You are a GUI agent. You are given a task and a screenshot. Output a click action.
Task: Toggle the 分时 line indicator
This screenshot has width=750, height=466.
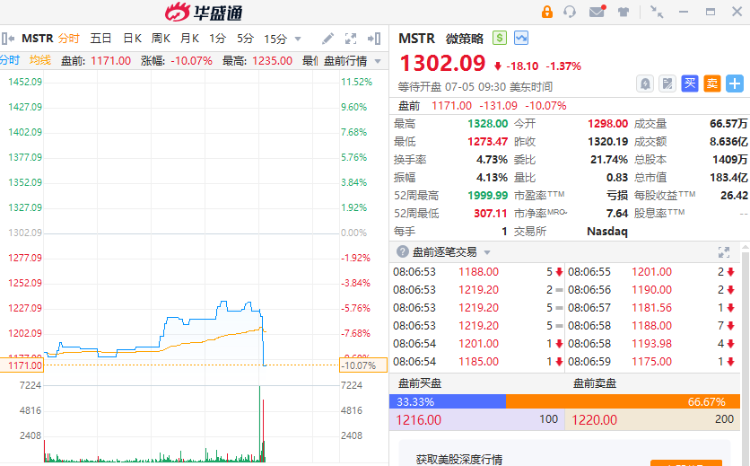click(10, 60)
